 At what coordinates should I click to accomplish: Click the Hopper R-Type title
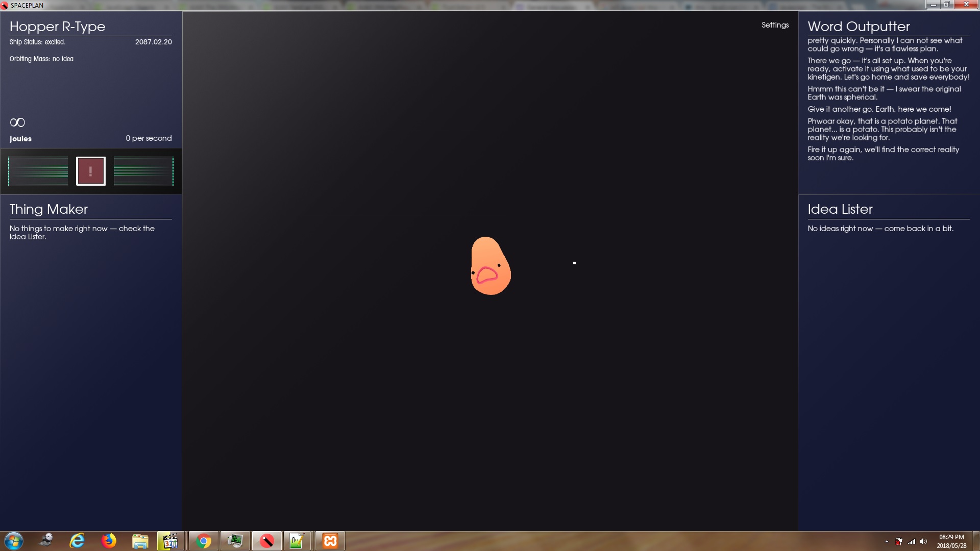(57, 27)
